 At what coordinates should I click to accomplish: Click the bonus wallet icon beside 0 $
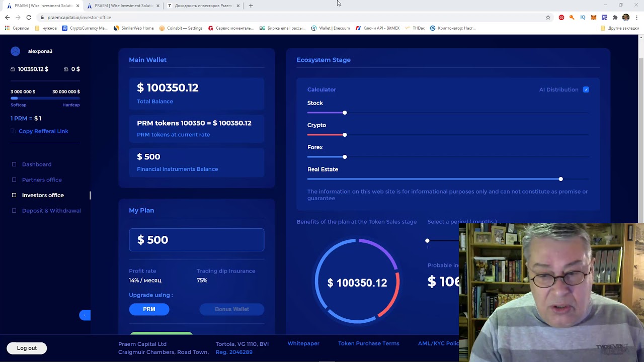(x=66, y=69)
